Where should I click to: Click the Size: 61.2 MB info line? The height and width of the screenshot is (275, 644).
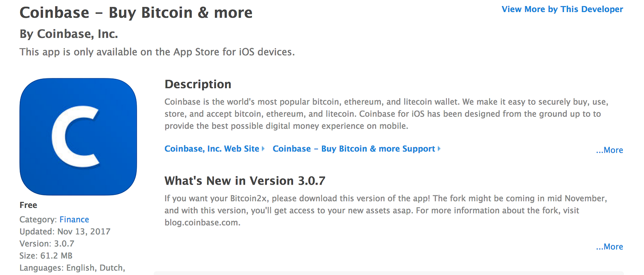coord(46,256)
